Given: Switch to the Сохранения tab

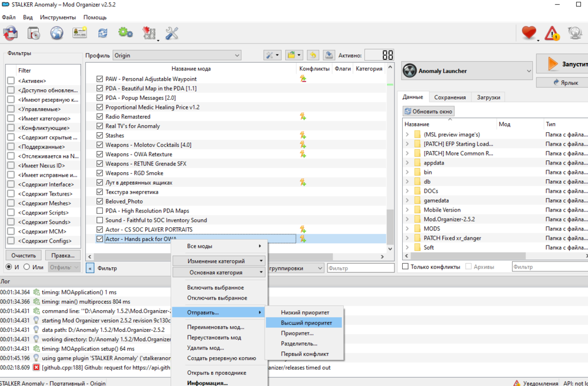Looking at the screenshot, I should (450, 98).
